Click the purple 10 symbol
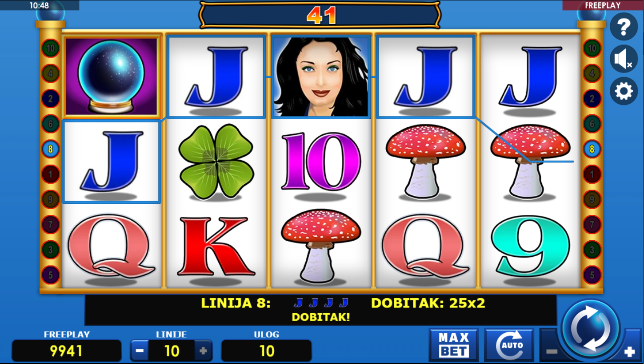Viewport: 644px width, 364px height. click(x=320, y=161)
